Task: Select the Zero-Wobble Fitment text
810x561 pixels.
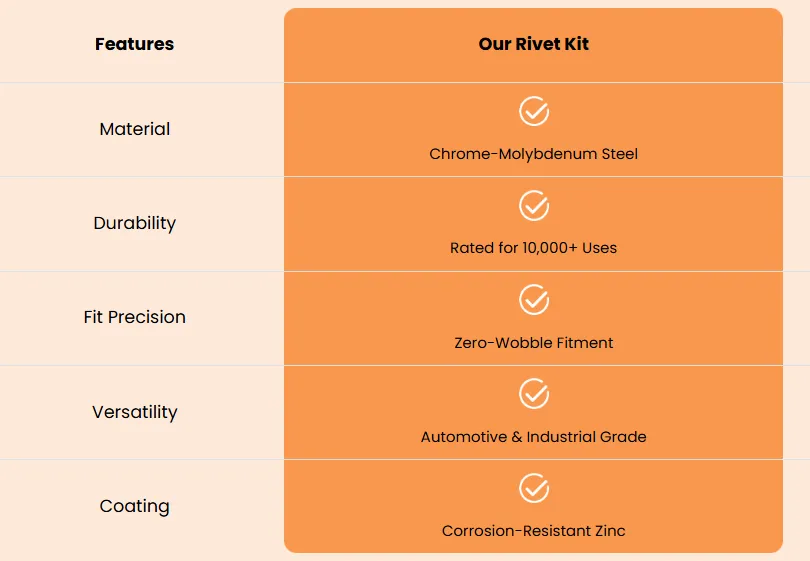Action: click(534, 342)
